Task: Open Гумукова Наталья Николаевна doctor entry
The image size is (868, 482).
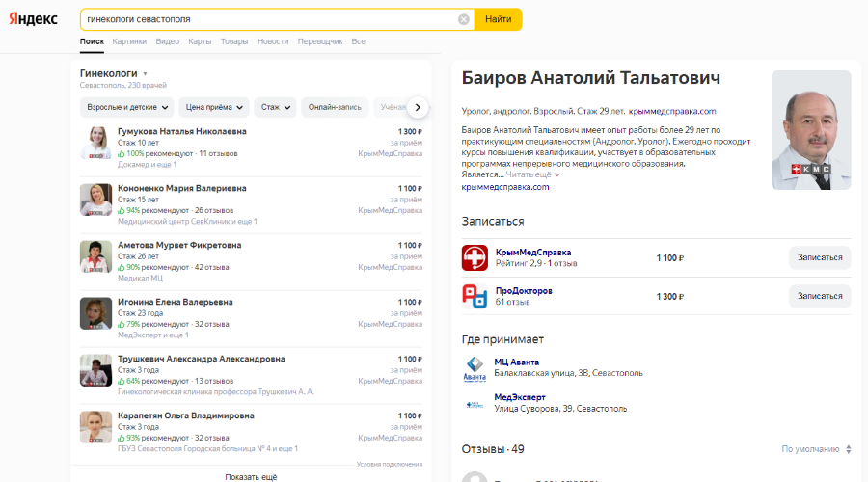Action: click(x=182, y=132)
